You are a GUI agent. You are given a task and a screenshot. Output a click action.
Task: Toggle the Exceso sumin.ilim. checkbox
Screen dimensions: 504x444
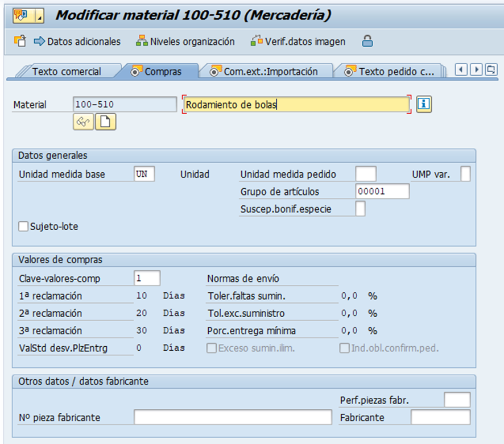(x=212, y=348)
